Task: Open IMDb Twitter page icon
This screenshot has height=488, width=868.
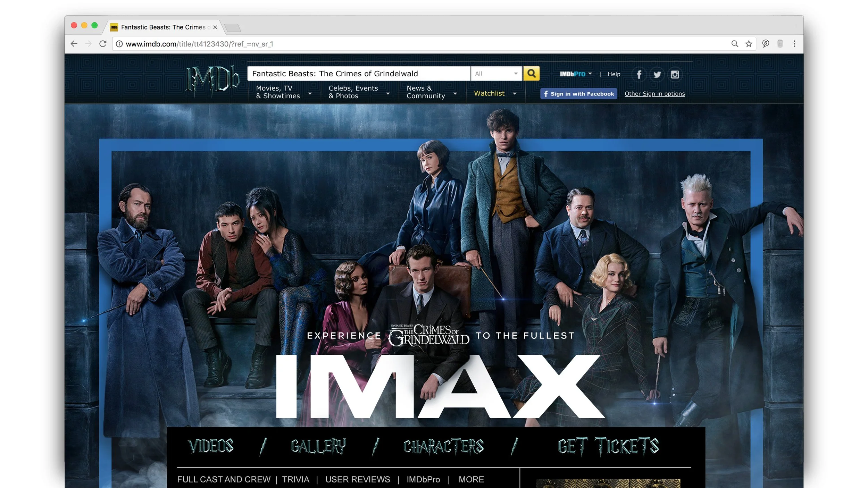Action: pos(657,74)
